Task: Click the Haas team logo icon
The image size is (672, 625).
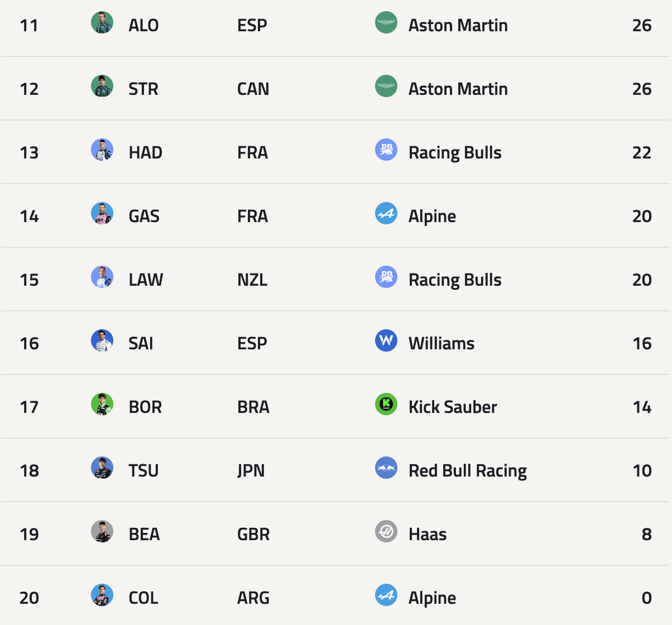Action: point(386,532)
